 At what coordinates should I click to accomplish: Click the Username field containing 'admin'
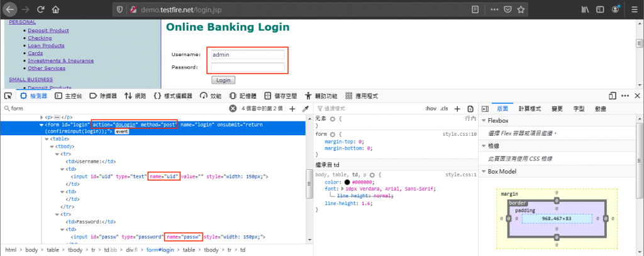tap(248, 54)
